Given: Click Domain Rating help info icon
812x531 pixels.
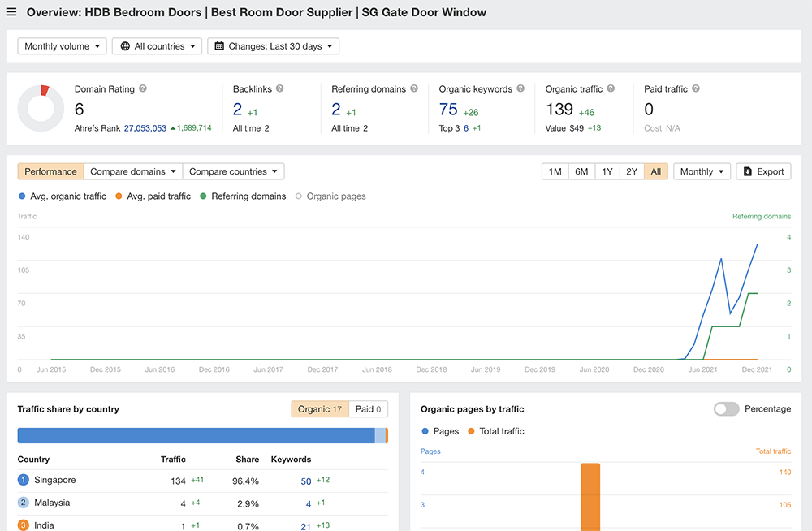Looking at the screenshot, I should [x=143, y=88].
